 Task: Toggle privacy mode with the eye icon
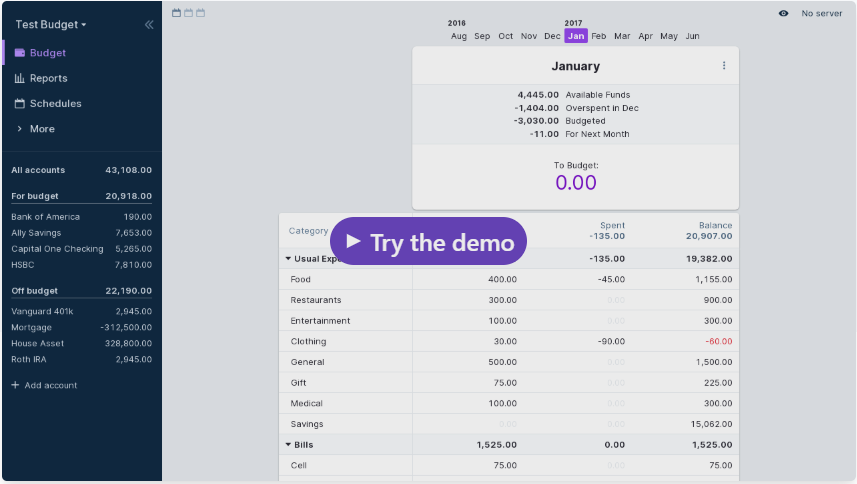point(783,13)
